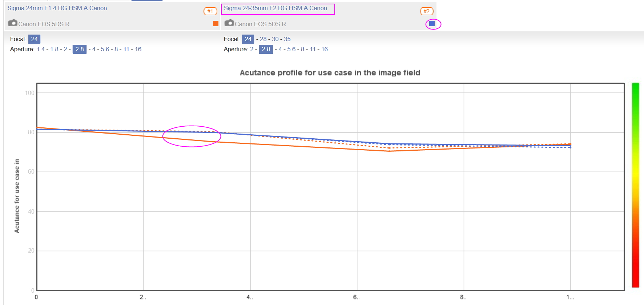Open Sigma 24mm F1.4 DG HSM A Canon link
The height and width of the screenshot is (305, 644).
(57, 8)
